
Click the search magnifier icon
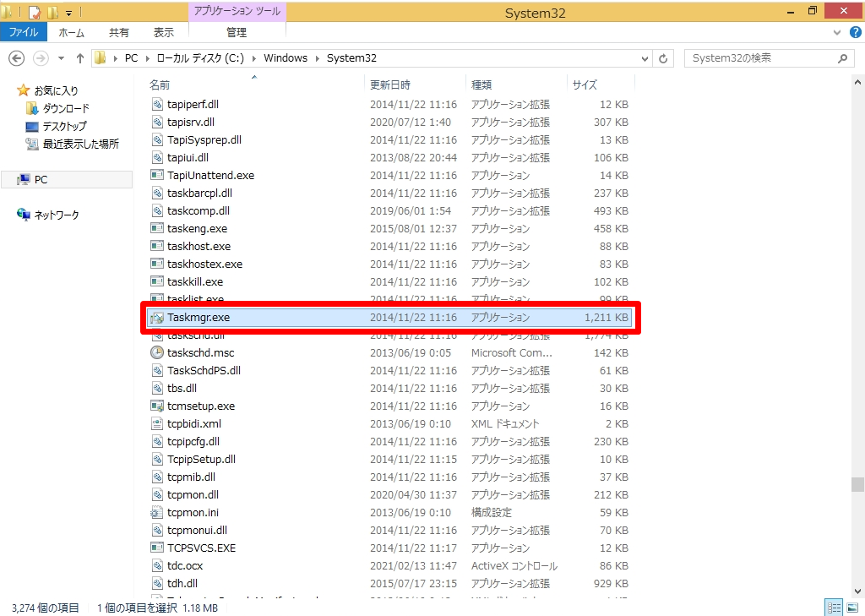842,58
